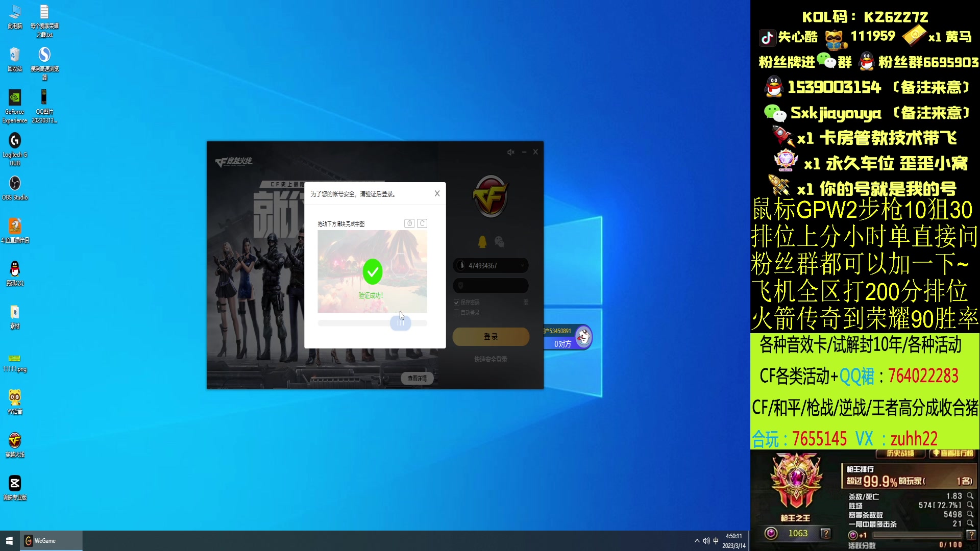Select QQ penguin login method icon

click(482, 242)
